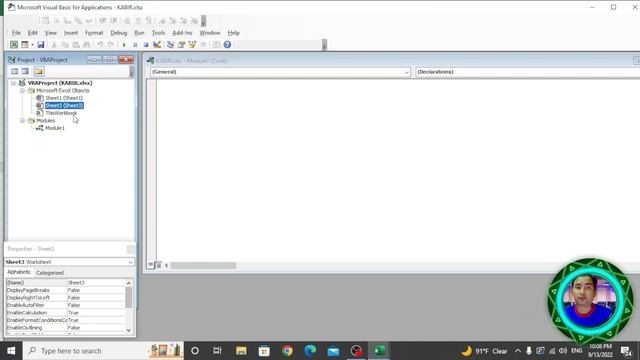Collapse the Microsoft Excel Objects folder
This screenshot has height=360, width=640.
click(22, 91)
